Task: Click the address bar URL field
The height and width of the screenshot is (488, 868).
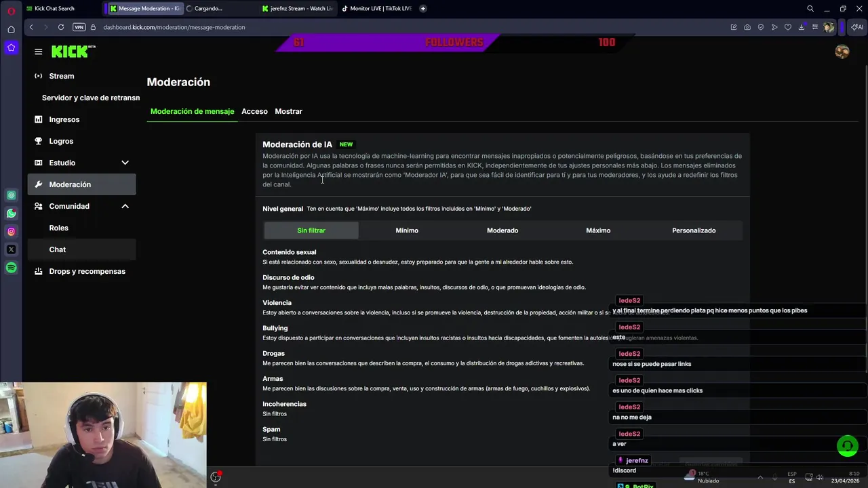Action: click(x=407, y=27)
